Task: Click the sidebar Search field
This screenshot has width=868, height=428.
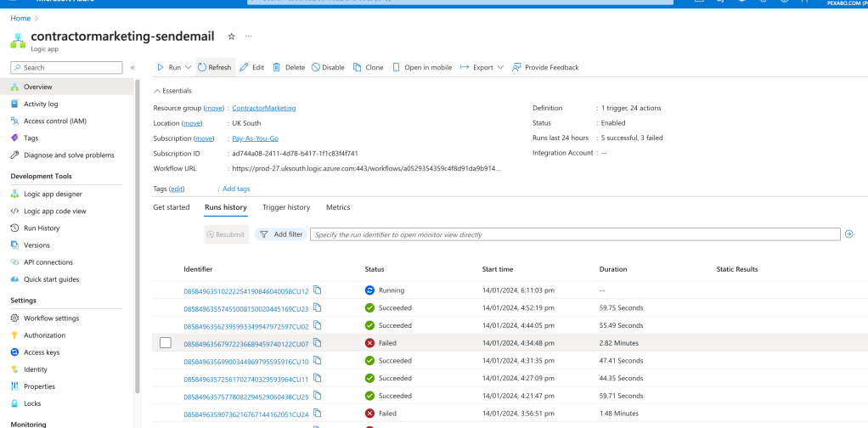Action: click(66, 68)
